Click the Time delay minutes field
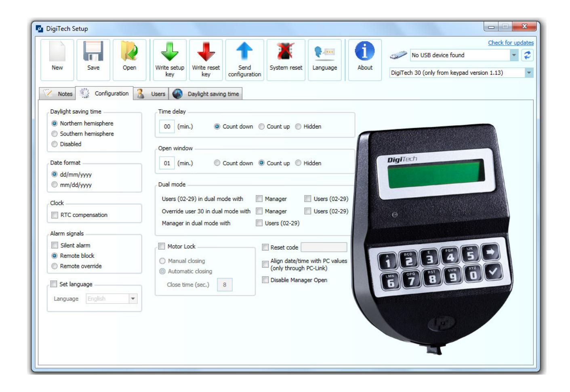 167,126
